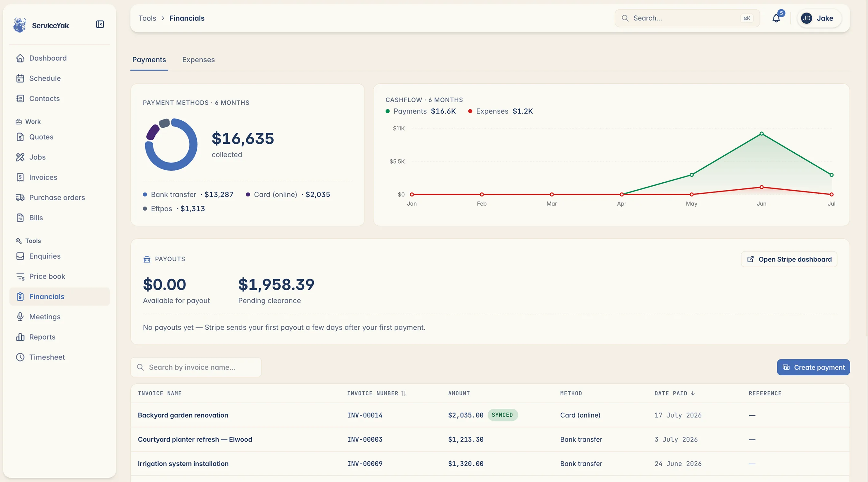Open Irrigation system installation row

490,464
